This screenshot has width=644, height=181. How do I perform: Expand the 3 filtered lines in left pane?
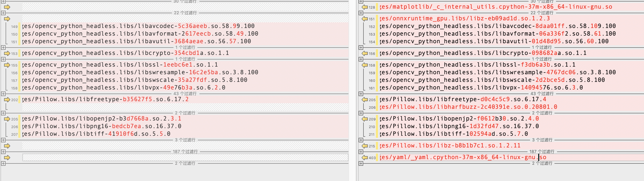[3, 140]
